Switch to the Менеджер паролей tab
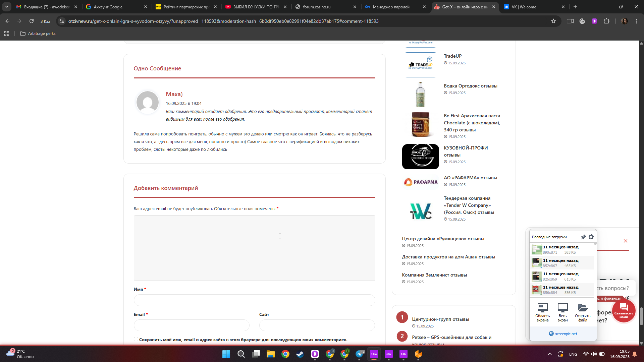644x362 pixels. pos(395,7)
